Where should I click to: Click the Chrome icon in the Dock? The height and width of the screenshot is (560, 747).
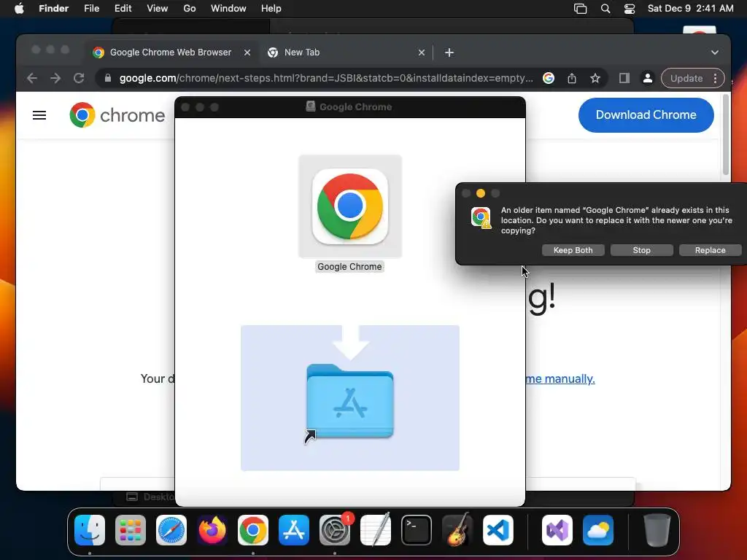coord(253,530)
